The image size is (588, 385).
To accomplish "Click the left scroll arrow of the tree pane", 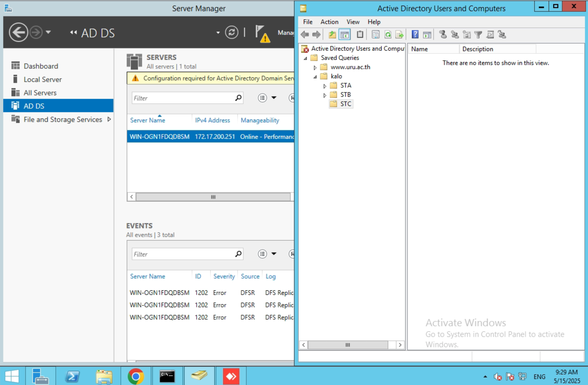I will click(304, 345).
